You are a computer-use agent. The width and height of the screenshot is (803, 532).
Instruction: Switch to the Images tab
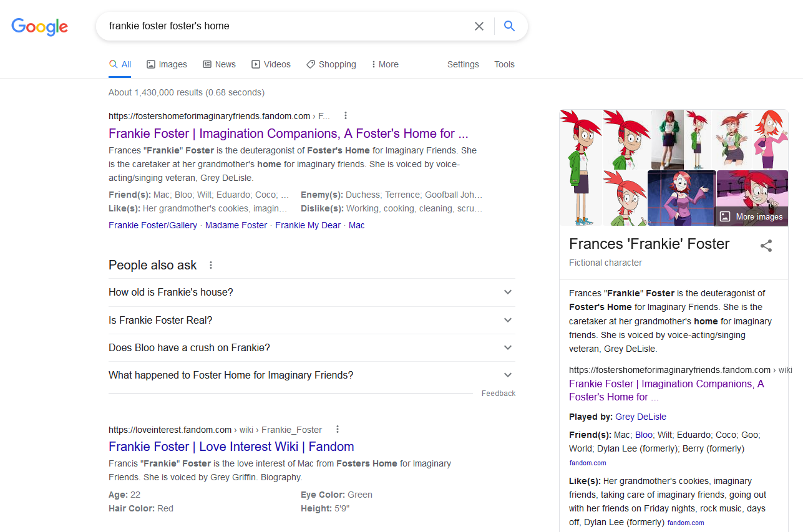167,64
